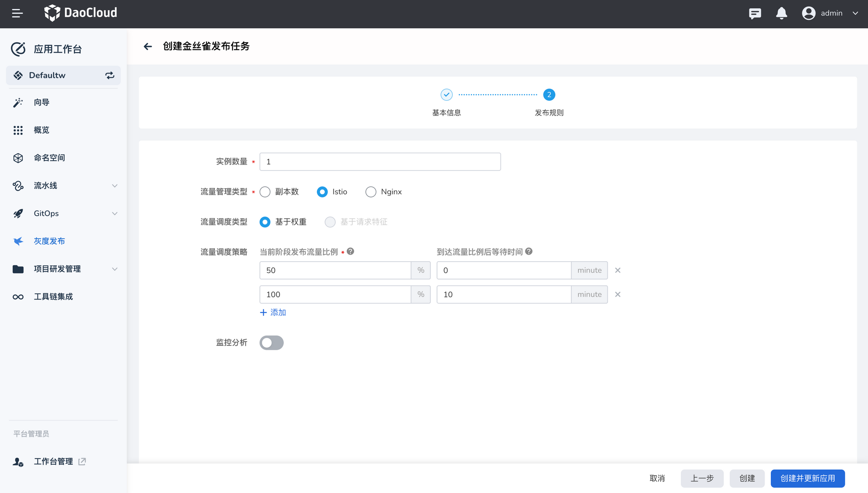Image resolution: width=868 pixels, height=493 pixels.
Task: Click 添加 to add a strategy row
Action: pyautogui.click(x=273, y=312)
